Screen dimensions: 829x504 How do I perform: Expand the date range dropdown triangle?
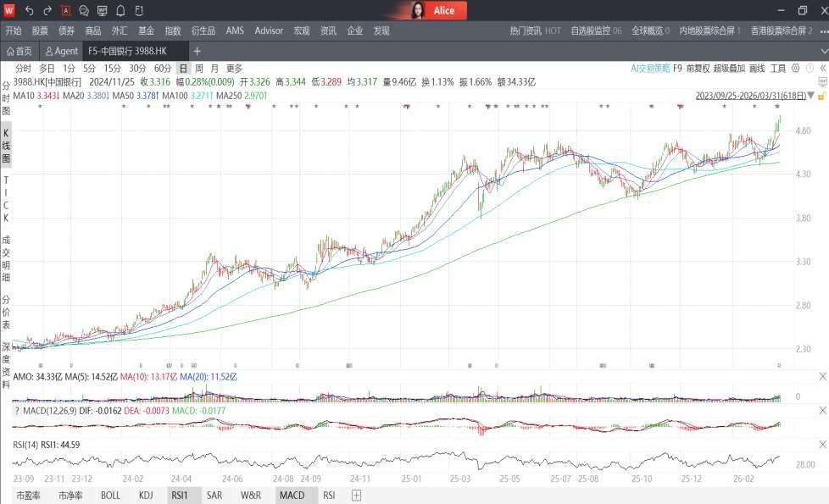click(812, 96)
